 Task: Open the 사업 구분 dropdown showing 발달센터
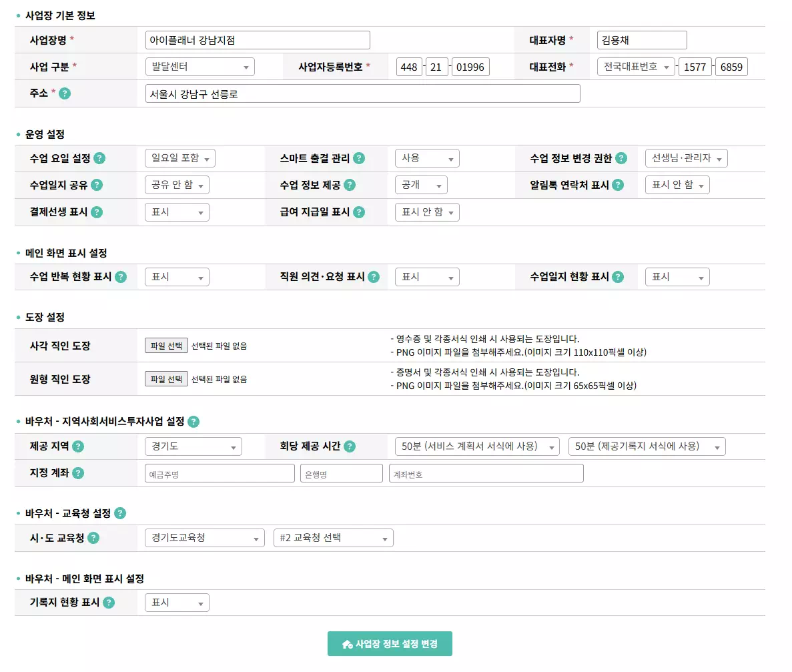point(200,66)
